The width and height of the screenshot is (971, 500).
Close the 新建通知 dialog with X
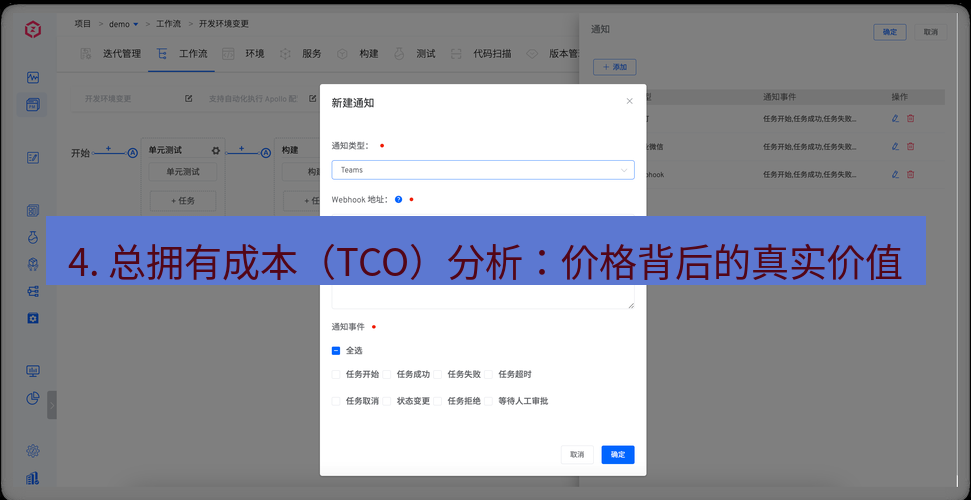pos(630,101)
